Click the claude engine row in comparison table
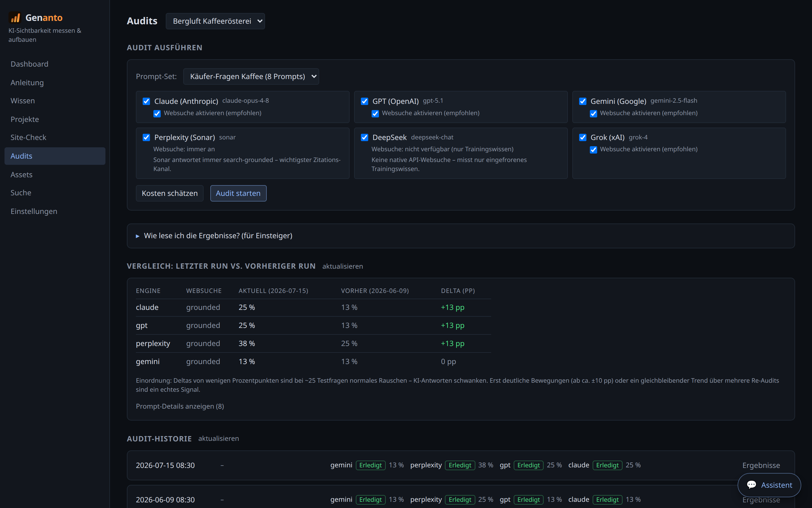The image size is (812, 508). tap(314, 307)
